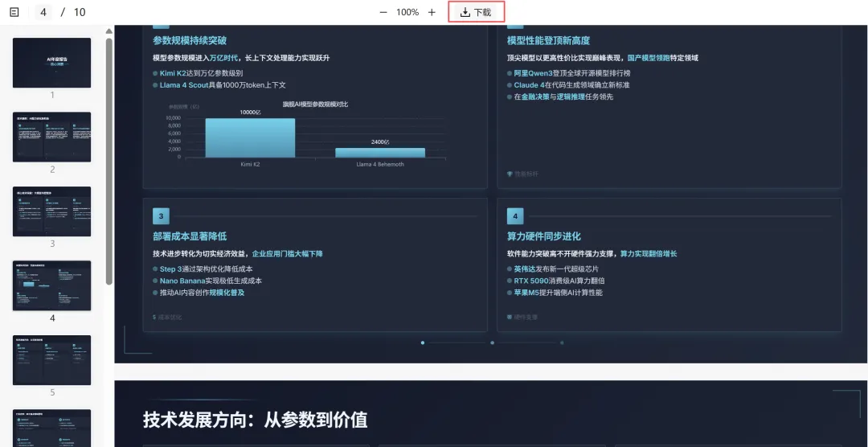Viewport: 868px width, 447px height.
Task: Open the page 5 thumbnail
Action: coord(52,359)
